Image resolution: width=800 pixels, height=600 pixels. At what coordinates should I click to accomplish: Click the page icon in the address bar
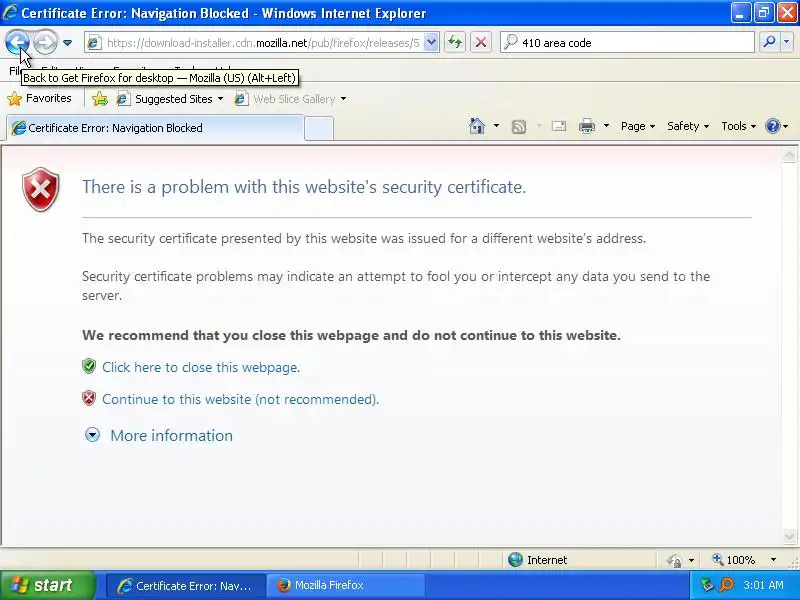click(93, 43)
